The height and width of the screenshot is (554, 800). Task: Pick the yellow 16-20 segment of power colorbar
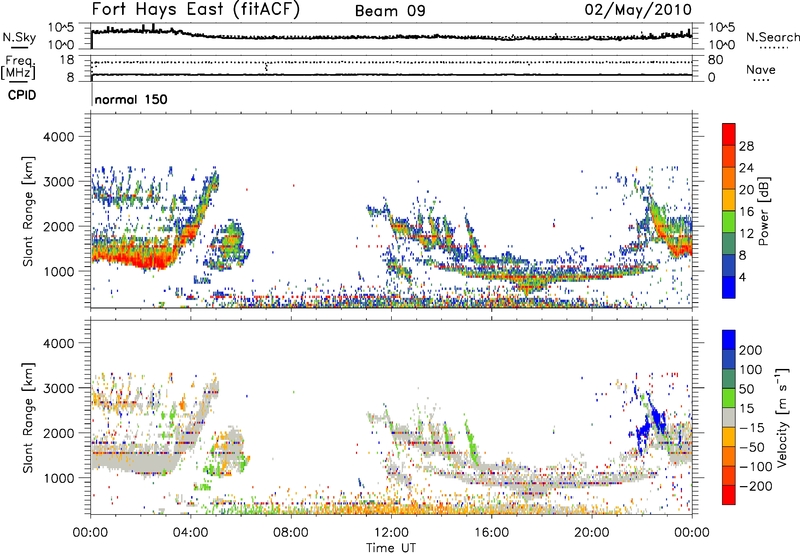[729, 200]
